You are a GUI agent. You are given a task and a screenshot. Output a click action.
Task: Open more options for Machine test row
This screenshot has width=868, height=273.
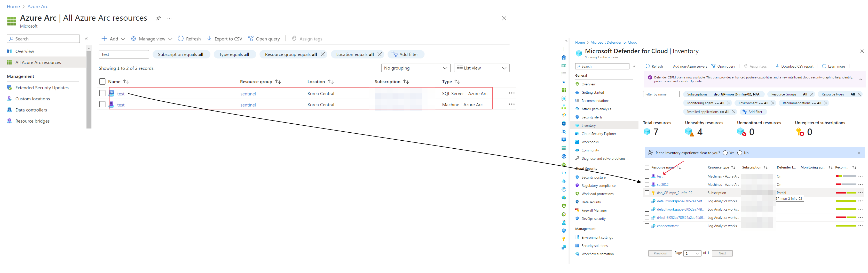[x=511, y=104]
